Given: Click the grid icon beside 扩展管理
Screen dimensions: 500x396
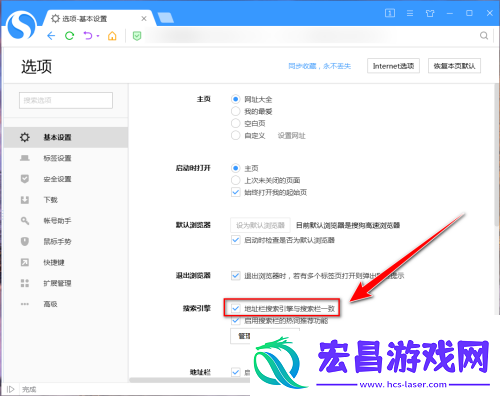Looking at the screenshot, I should point(25,283).
